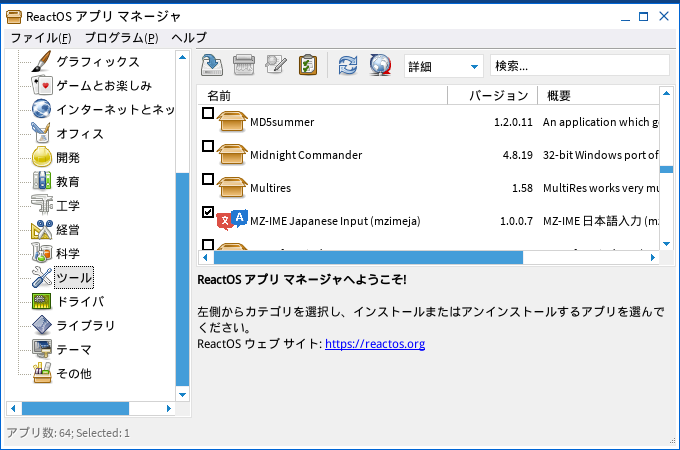Select the グラフィックス category label
This screenshot has height=450, width=680.
(x=98, y=62)
